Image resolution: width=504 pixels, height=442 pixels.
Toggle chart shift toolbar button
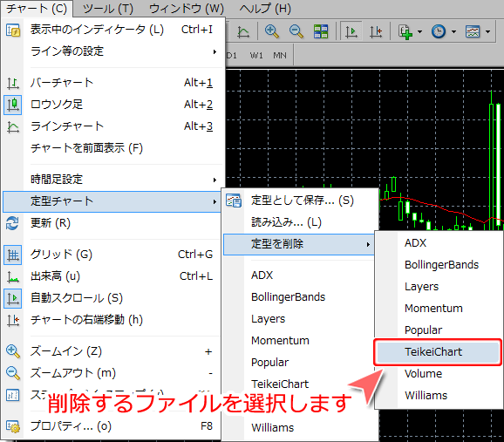[376, 31]
